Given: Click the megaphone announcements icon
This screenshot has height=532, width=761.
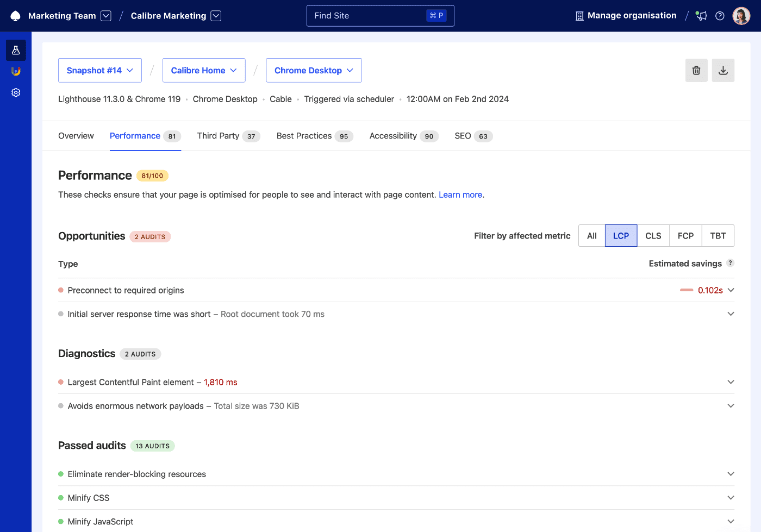Looking at the screenshot, I should 701,16.
